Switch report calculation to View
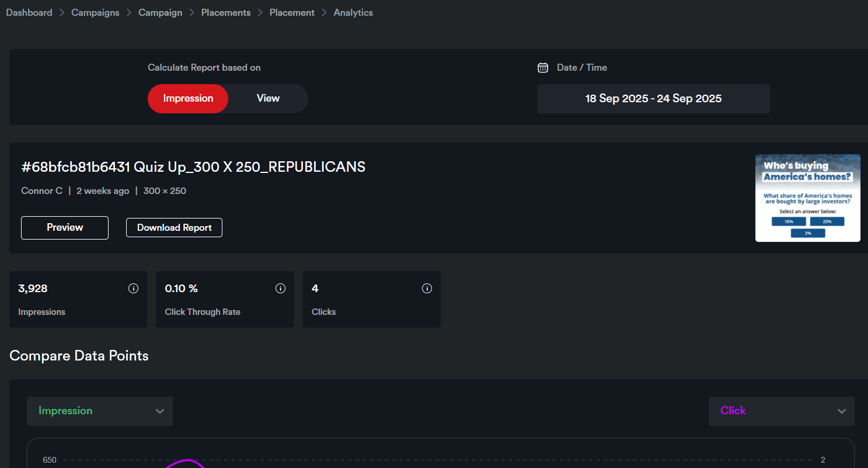The image size is (868, 468). [268, 99]
